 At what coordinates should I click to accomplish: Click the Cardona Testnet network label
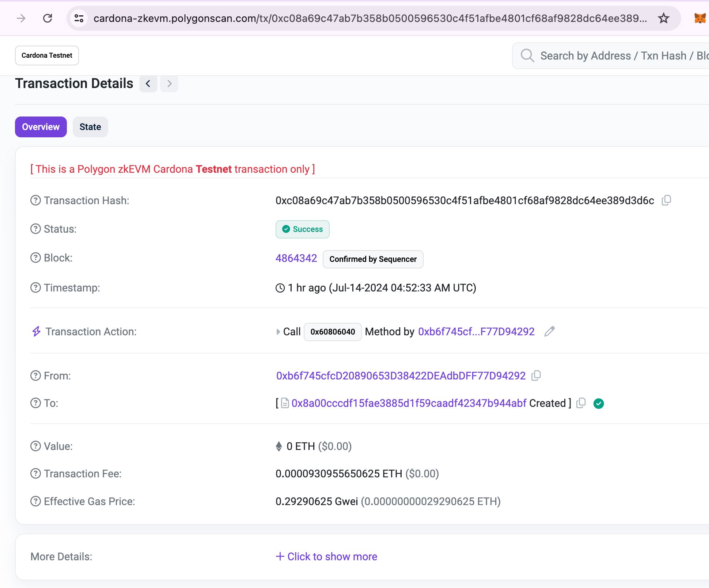point(47,55)
